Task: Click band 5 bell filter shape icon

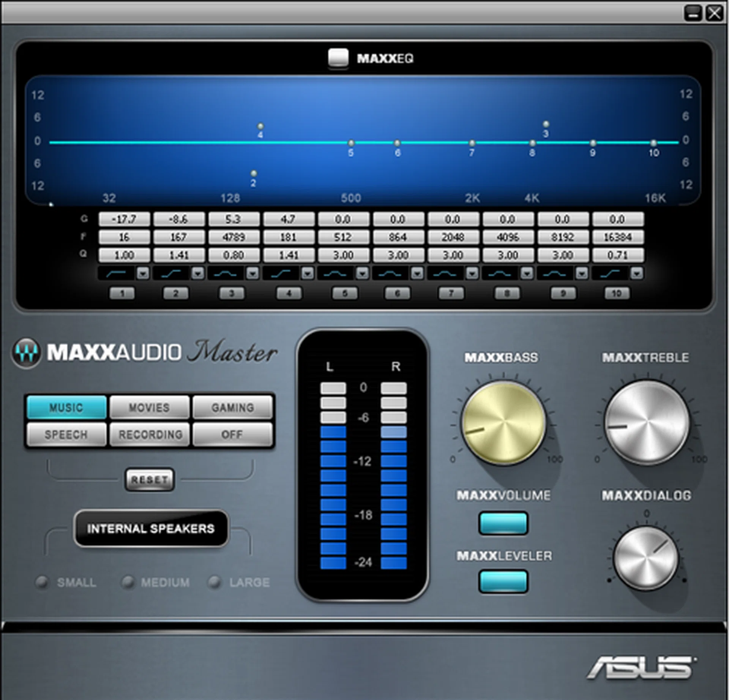Action: 335,273
